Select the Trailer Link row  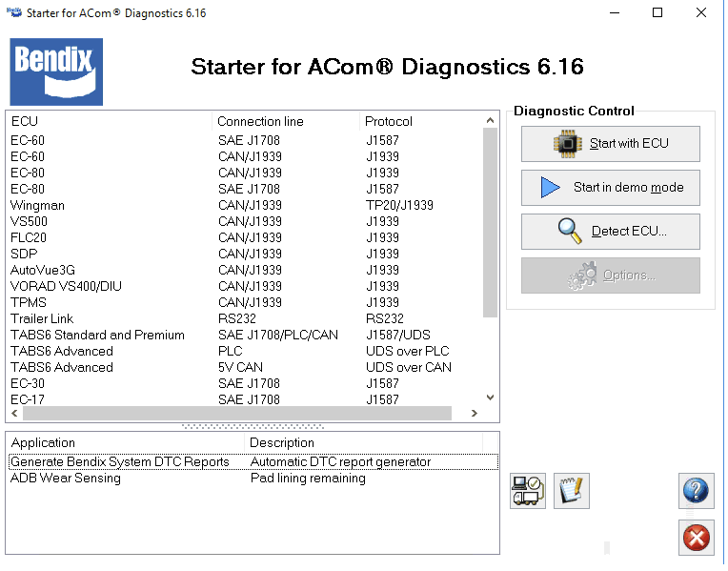coord(245,318)
